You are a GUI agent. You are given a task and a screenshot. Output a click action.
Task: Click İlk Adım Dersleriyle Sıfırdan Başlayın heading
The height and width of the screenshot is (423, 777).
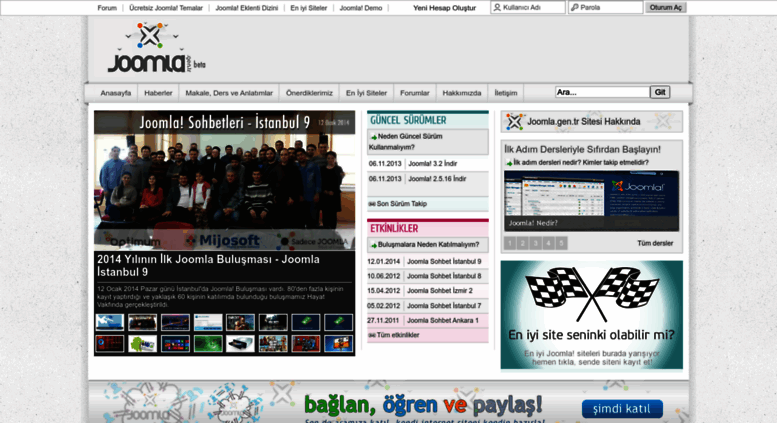pyautogui.click(x=582, y=149)
